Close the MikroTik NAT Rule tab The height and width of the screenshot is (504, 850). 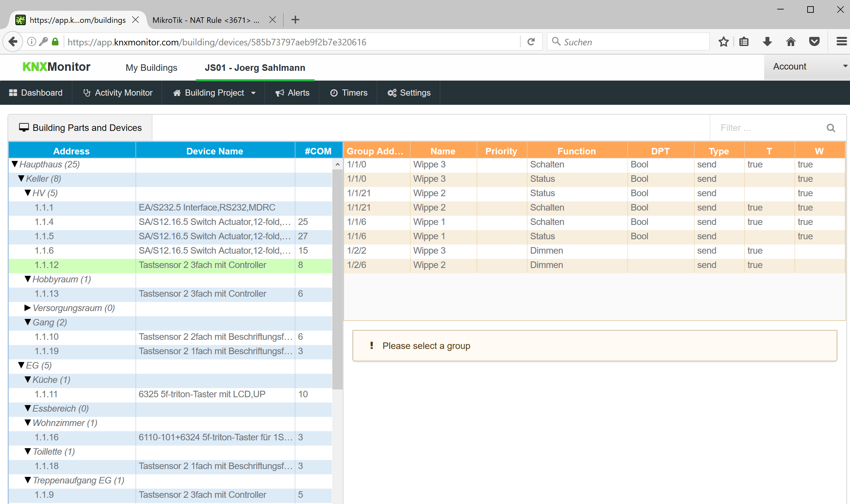[x=272, y=20]
